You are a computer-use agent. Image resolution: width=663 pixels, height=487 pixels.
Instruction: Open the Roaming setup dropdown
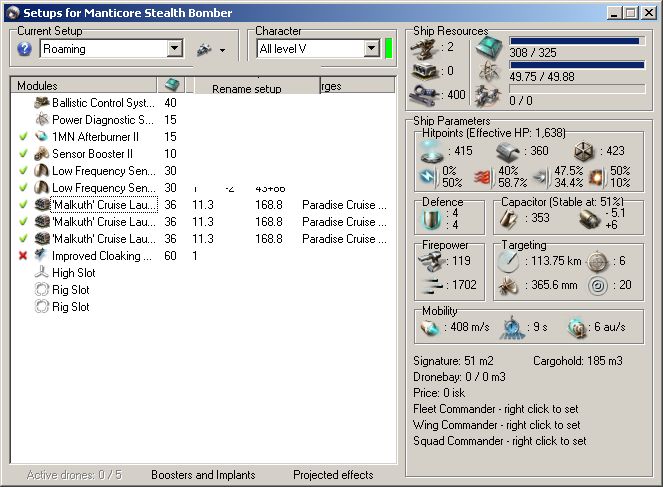174,49
